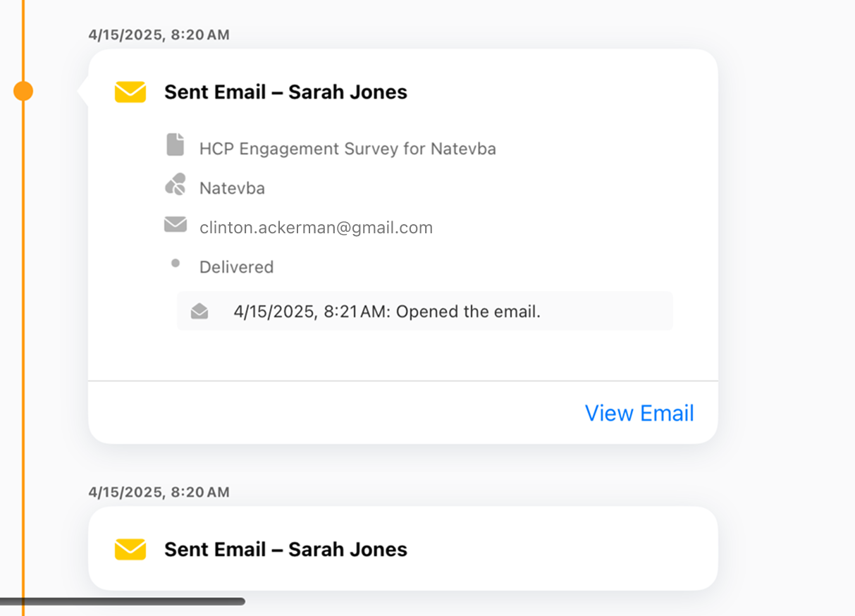The image size is (855, 616).
Task: Click the 8:20 AM timestamp above the collapsed card
Action: pos(159,492)
